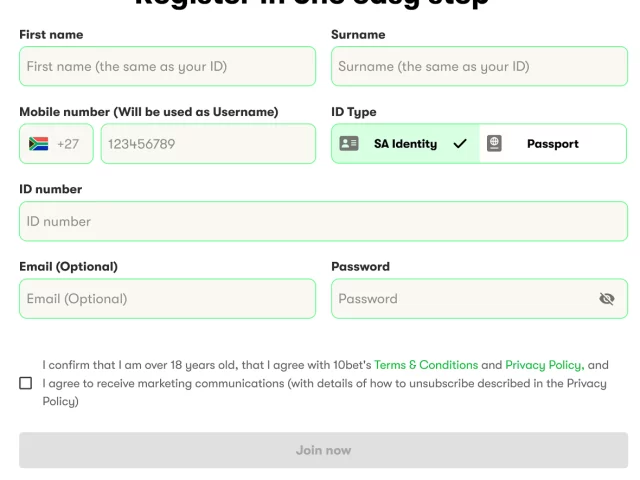Click the mobile number input field
Image resolution: width=640 pixels, height=480 pixels.
coord(208,144)
